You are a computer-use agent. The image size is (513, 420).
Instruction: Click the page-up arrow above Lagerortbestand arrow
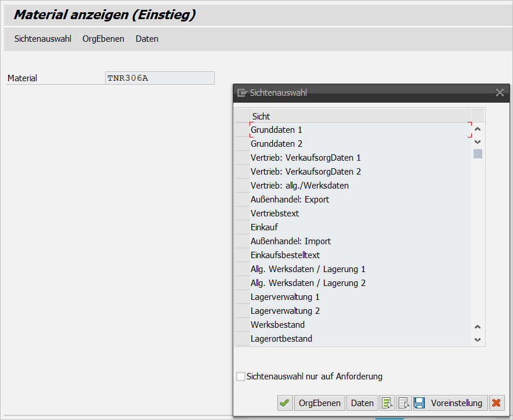coord(478,327)
